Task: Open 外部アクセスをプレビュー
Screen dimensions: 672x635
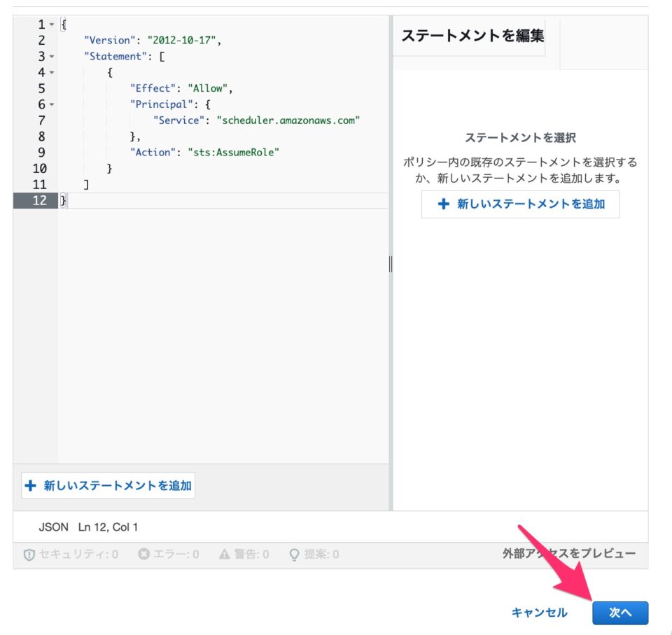Action: tap(568, 554)
